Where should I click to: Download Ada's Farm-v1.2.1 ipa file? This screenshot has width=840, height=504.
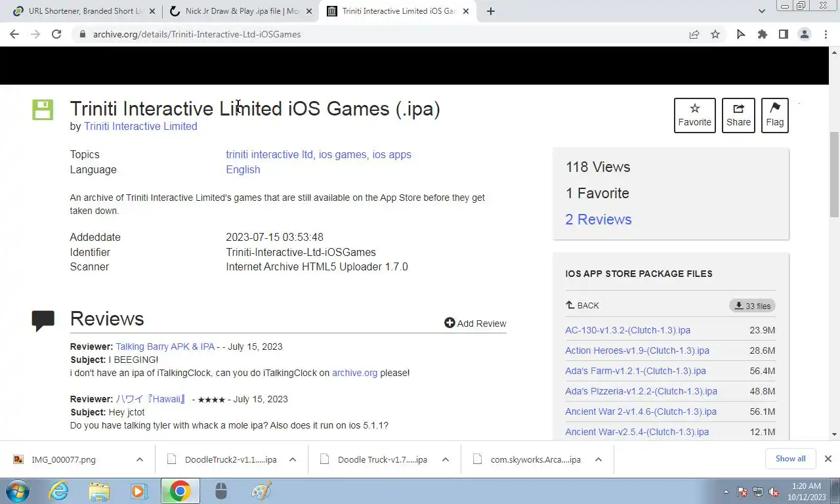coord(635,371)
